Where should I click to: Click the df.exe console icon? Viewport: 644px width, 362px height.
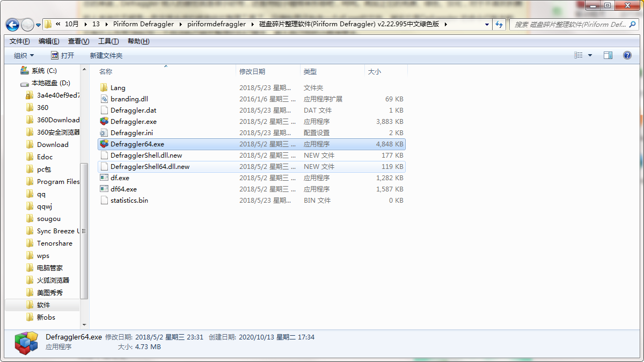tap(104, 178)
